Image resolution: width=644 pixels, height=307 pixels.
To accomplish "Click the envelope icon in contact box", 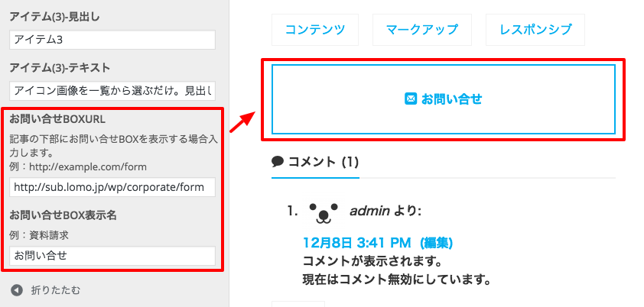I will click(411, 99).
